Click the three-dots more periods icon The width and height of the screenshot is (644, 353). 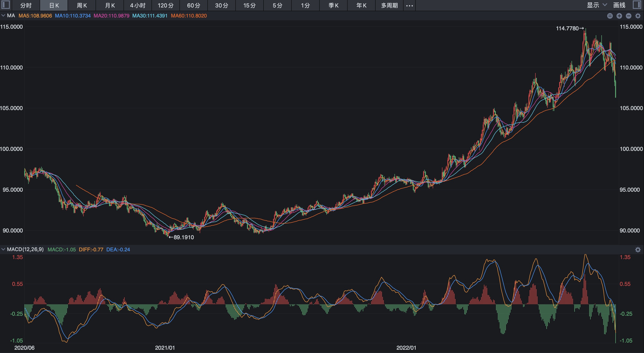[409, 6]
